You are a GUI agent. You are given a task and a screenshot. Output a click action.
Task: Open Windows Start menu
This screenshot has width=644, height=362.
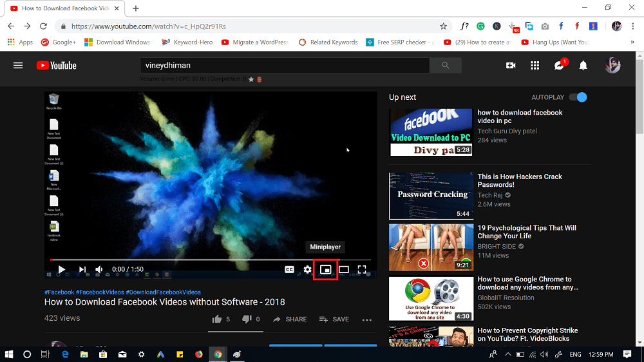9,354
